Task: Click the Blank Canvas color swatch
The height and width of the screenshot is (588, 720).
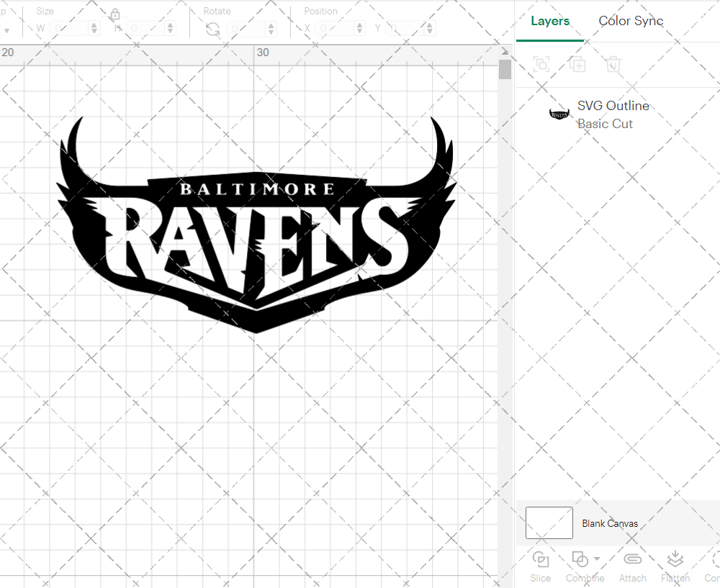Action: tap(549, 523)
